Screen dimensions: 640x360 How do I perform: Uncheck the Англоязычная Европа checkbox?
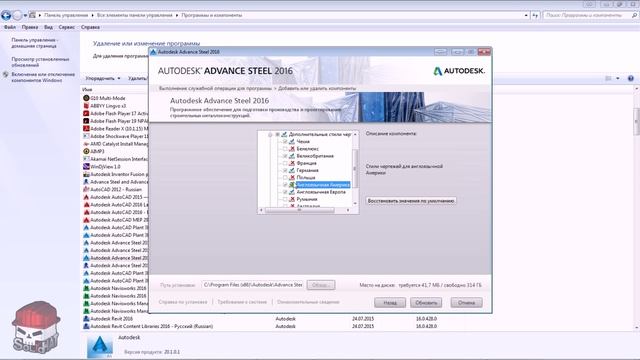[285, 192]
